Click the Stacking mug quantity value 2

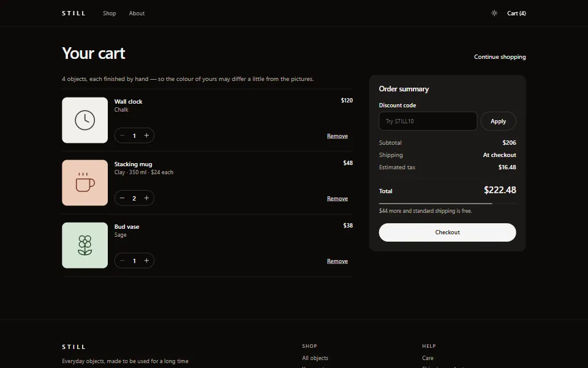134,198
